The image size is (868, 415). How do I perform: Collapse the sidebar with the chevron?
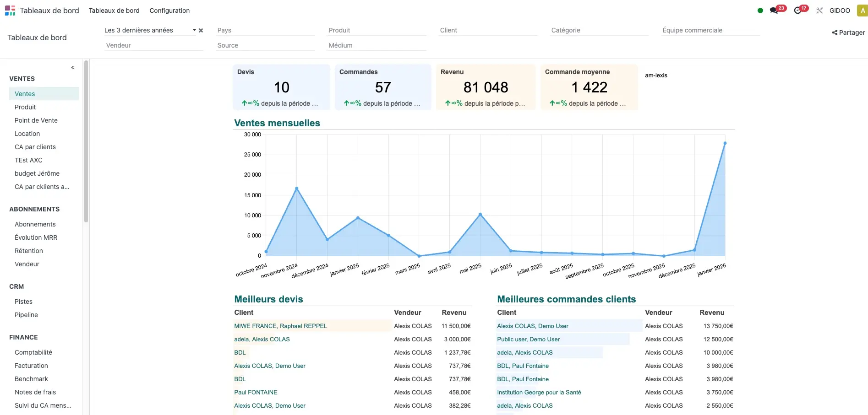[x=72, y=67]
